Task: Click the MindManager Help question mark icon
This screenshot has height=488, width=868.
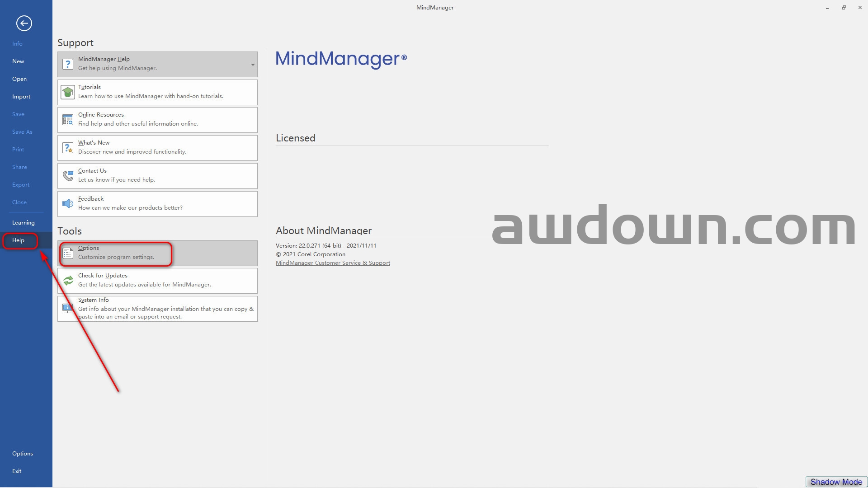Action: click(x=68, y=64)
